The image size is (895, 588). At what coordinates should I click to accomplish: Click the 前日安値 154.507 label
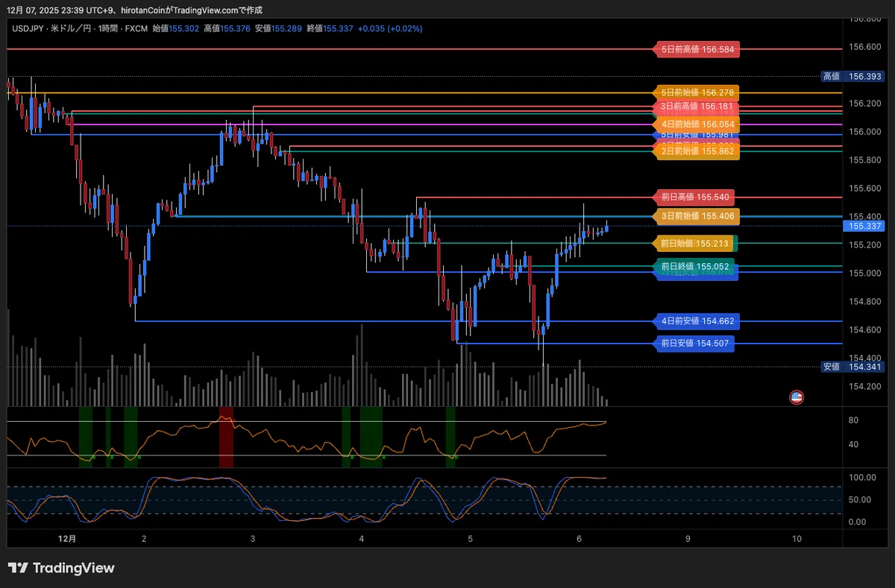(x=694, y=344)
